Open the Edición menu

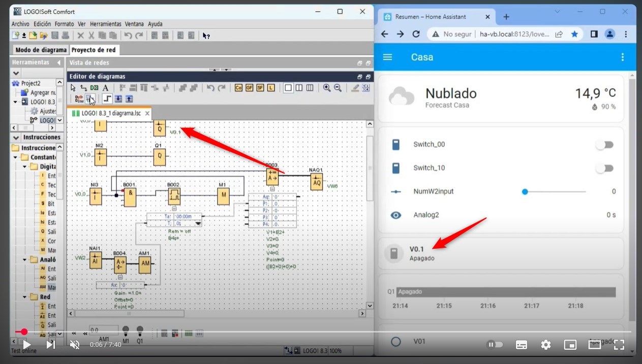pyautogui.click(x=42, y=24)
